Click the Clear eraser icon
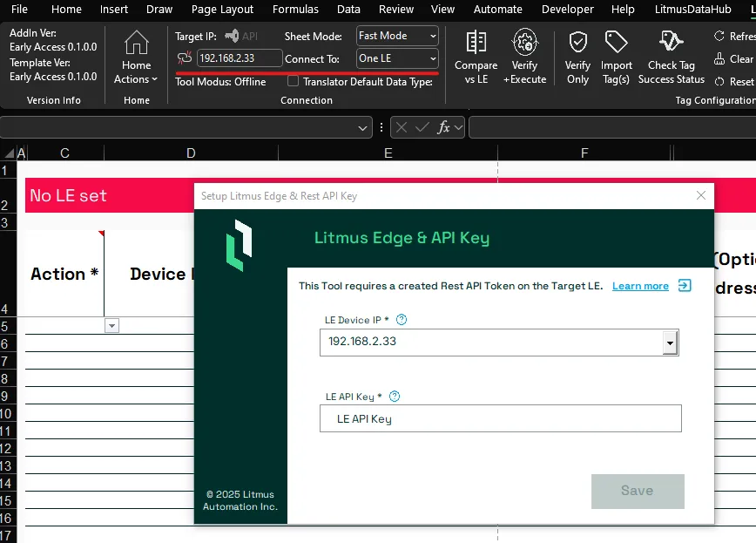Viewport: 756px width, 543px height. coord(719,59)
